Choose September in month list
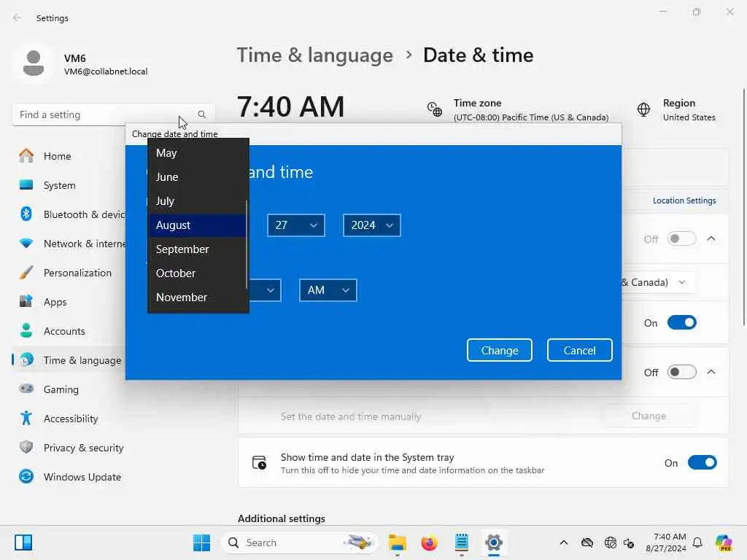This screenshot has height=560, width=747. [x=197, y=249]
